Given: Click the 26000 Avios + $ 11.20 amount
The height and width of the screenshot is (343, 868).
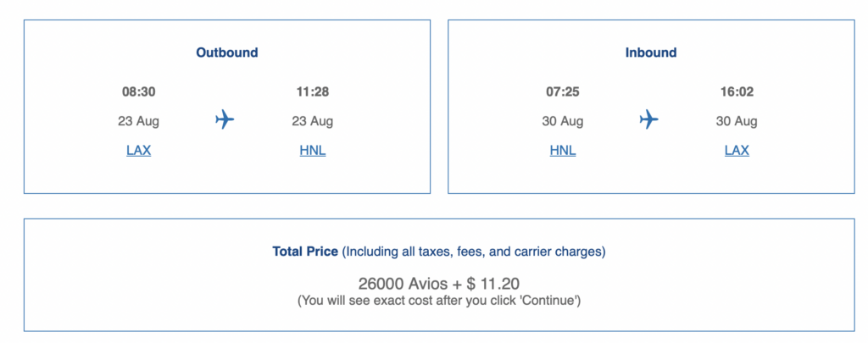Looking at the screenshot, I should [x=437, y=283].
